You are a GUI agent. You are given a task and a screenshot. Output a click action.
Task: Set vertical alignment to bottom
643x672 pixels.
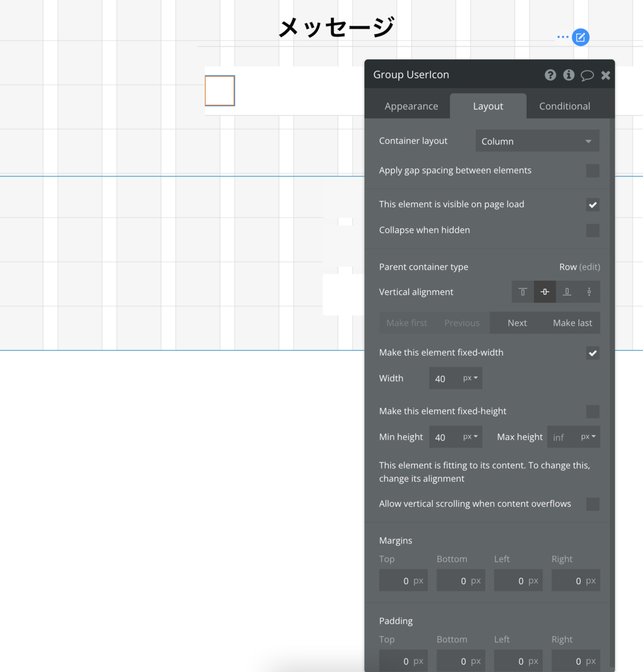[x=567, y=292]
